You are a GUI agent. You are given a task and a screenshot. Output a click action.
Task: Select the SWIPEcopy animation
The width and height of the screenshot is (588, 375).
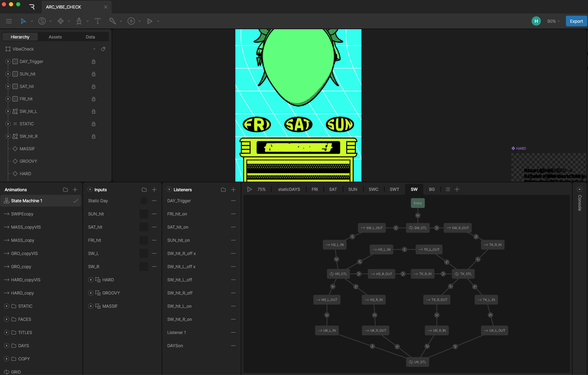(41, 214)
